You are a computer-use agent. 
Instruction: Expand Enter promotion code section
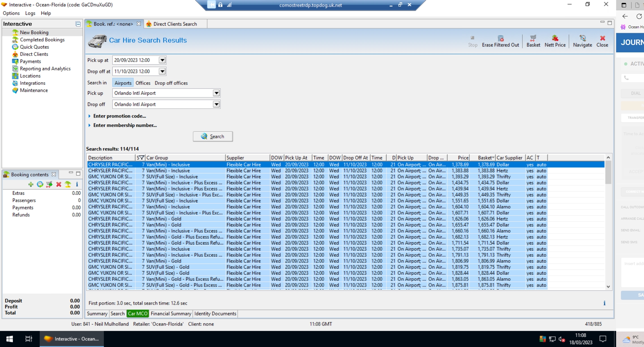[x=119, y=116]
